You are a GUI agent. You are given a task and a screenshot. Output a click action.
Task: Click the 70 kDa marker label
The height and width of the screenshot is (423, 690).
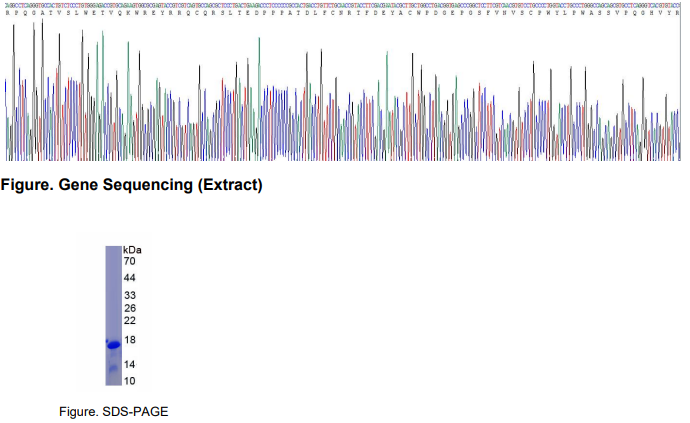coord(129,260)
